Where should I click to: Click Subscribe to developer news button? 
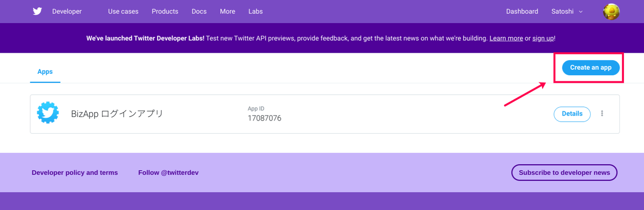(565, 172)
